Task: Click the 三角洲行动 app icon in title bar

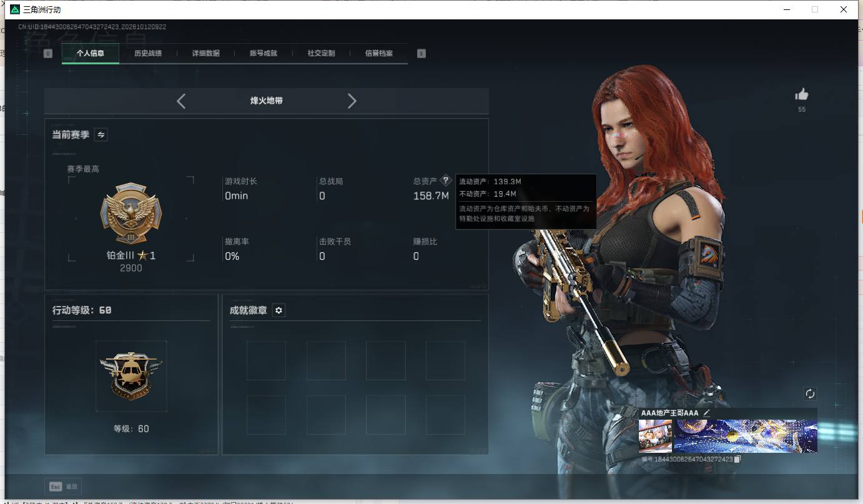Action: [x=15, y=10]
